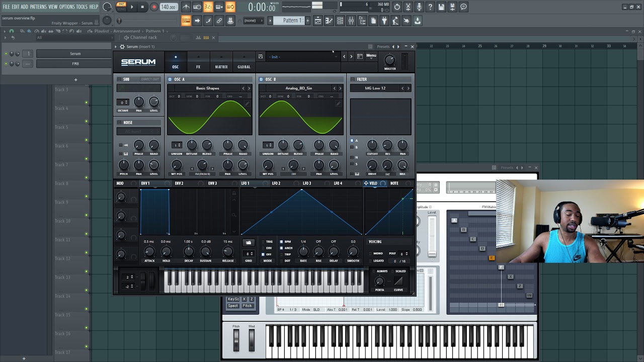
Task: Click the envelope zoom magnifier icon
Action: [234, 215]
